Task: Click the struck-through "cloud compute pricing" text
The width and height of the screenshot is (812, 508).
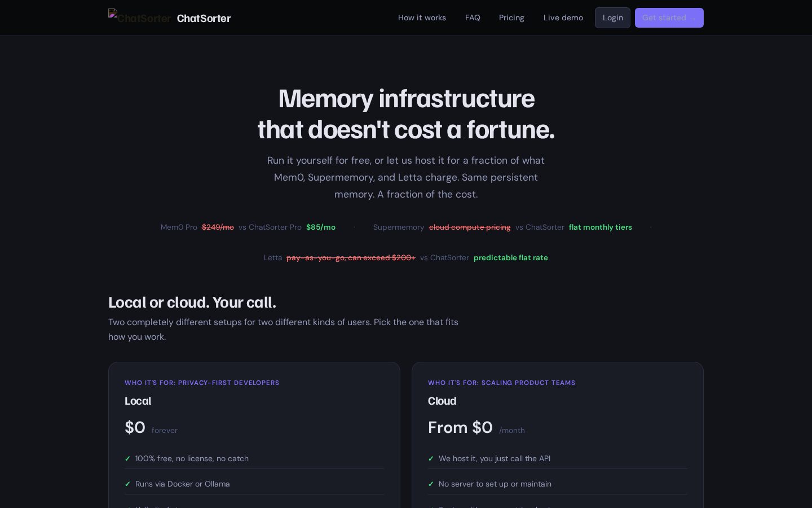Action: click(470, 227)
